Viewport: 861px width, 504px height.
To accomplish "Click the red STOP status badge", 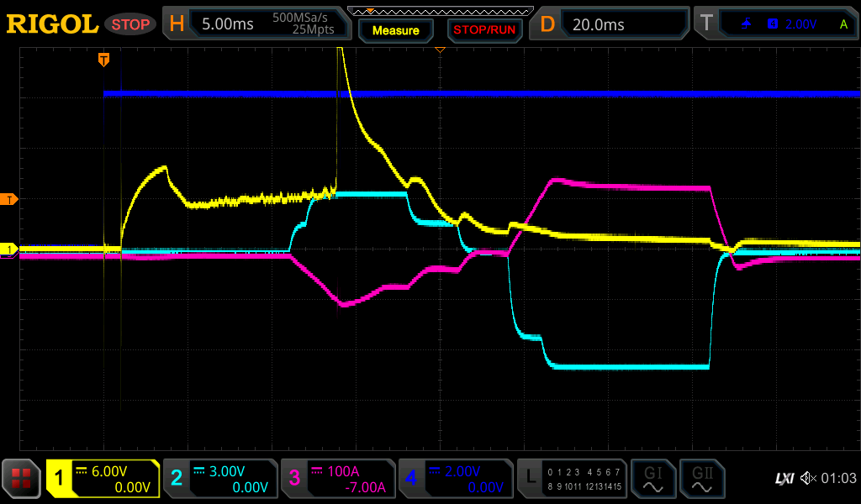I will pyautogui.click(x=130, y=24).
